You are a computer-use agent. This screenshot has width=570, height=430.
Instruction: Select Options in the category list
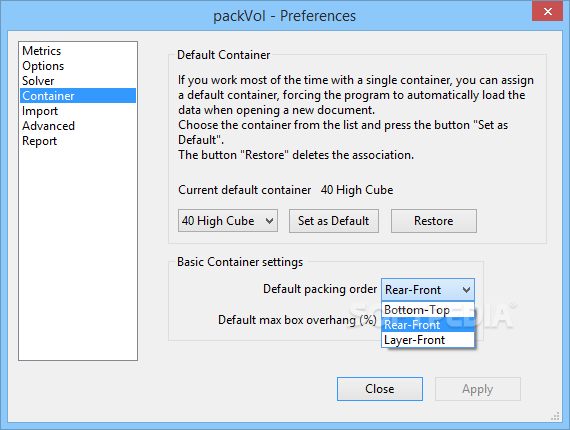(43, 66)
